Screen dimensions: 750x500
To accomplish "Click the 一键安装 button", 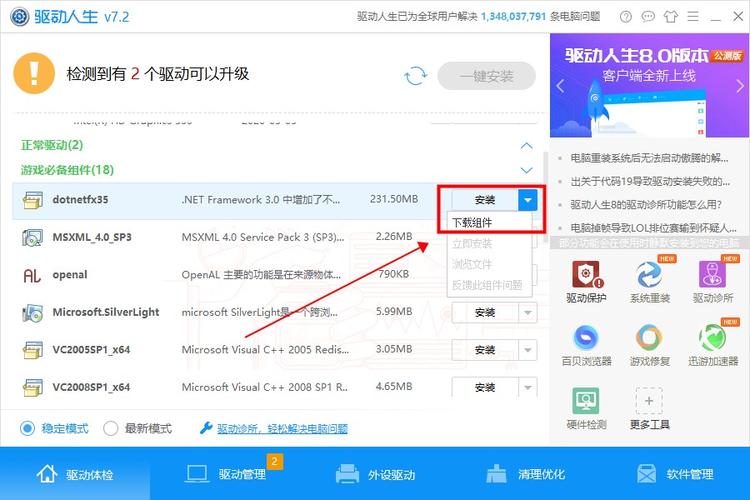I will (x=486, y=76).
